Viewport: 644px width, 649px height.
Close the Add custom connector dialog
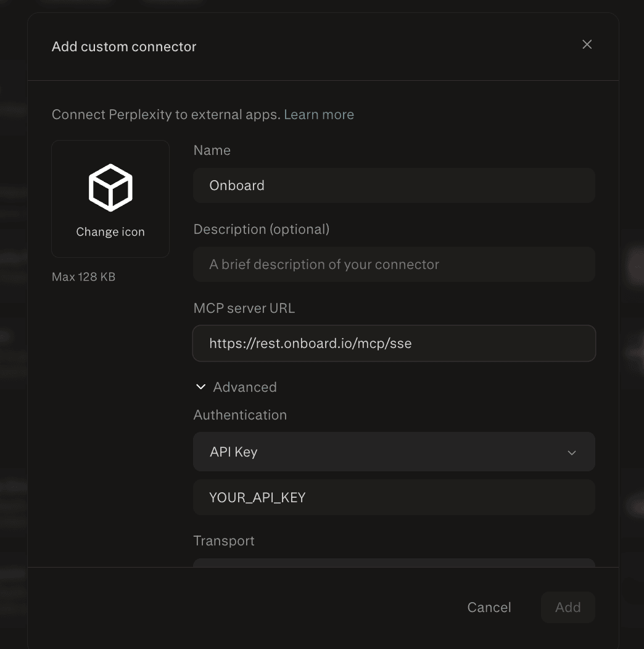coord(587,44)
